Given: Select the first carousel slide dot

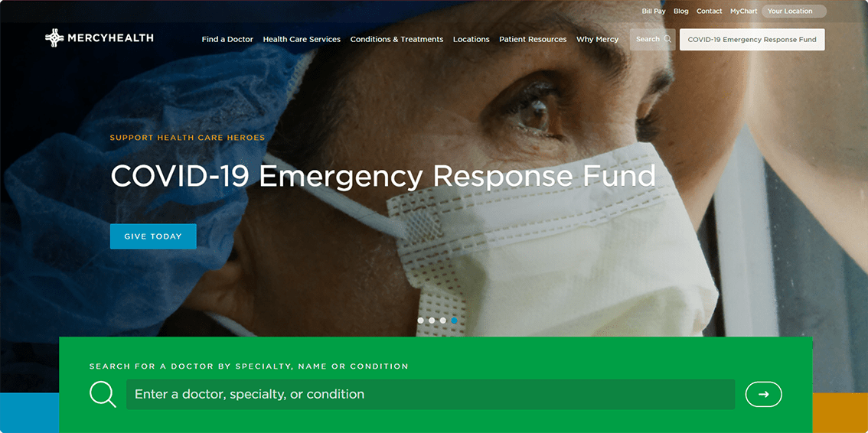Looking at the screenshot, I should click(x=421, y=321).
